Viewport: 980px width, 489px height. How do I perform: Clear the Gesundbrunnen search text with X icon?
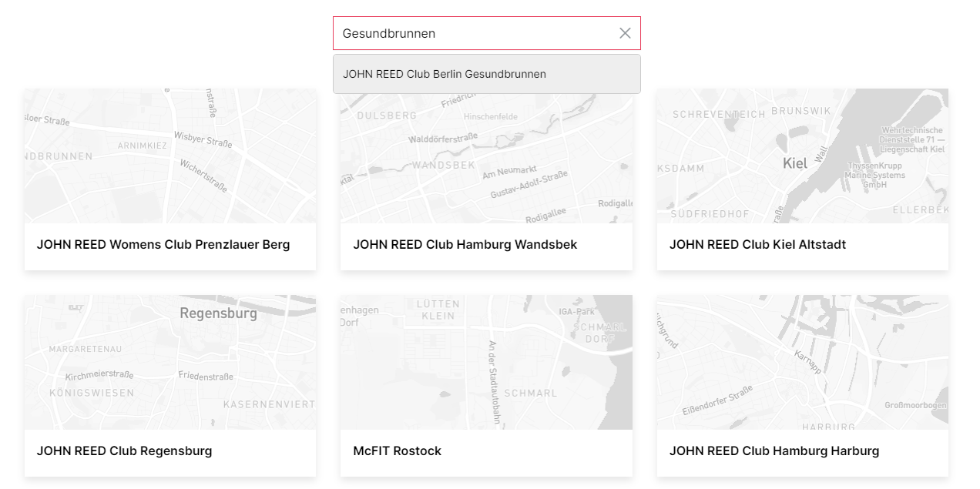pyautogui.click(x=625, y=33)
